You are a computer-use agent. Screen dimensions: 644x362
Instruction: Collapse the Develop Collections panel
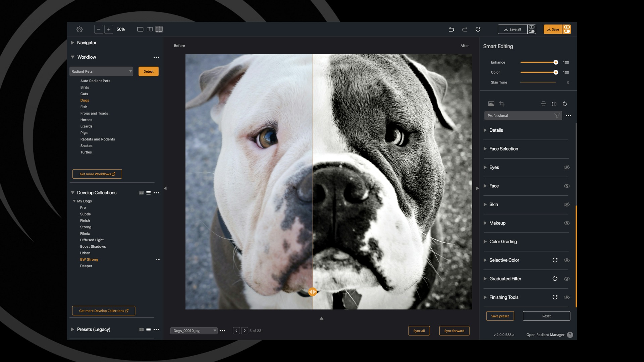(72, 193)
